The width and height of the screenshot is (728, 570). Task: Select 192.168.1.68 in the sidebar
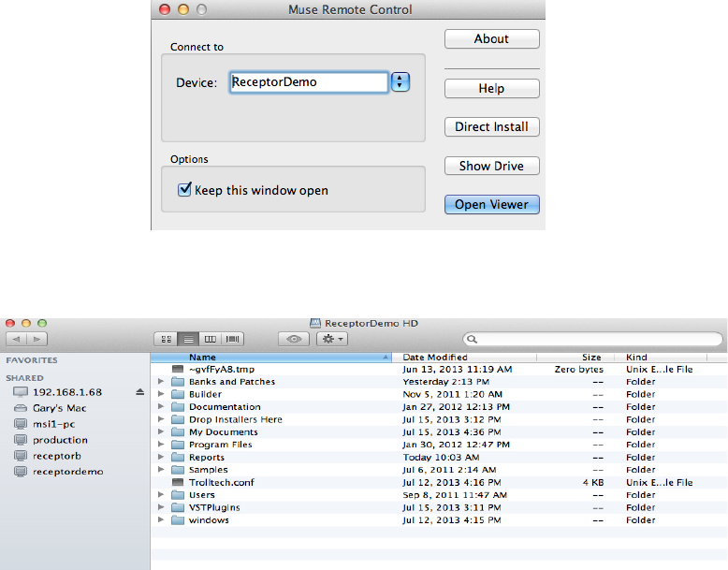coord(67,392)
